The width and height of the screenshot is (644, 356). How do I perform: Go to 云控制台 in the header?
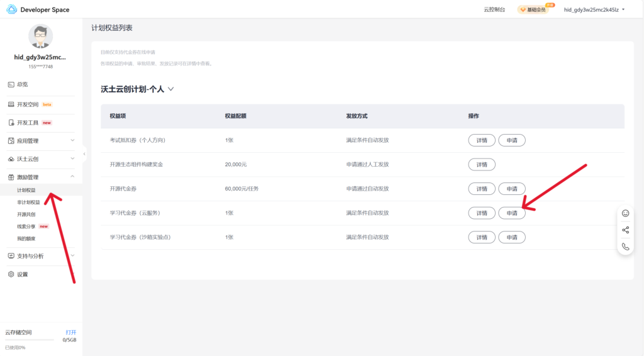click(494, 9)
